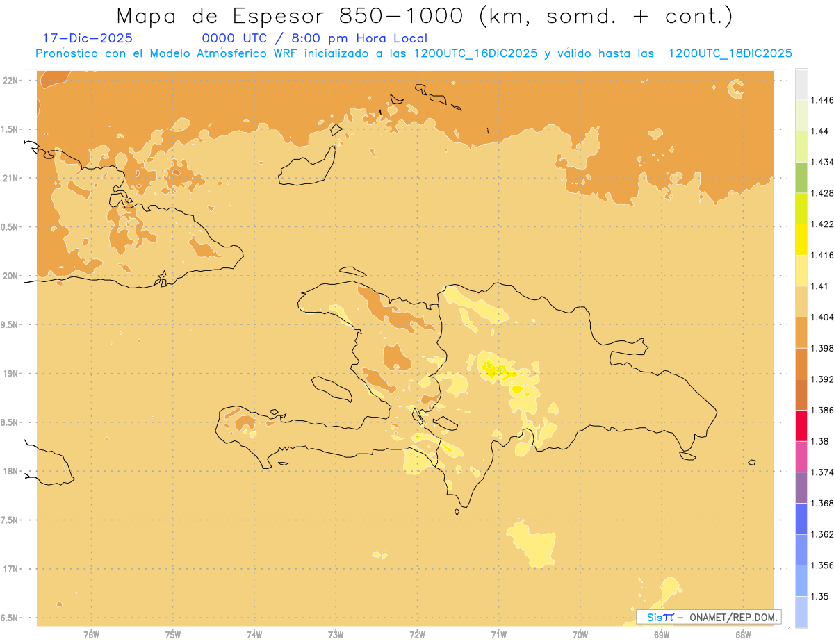Click the purple colorbar segment above 1.368

point(801,488)
